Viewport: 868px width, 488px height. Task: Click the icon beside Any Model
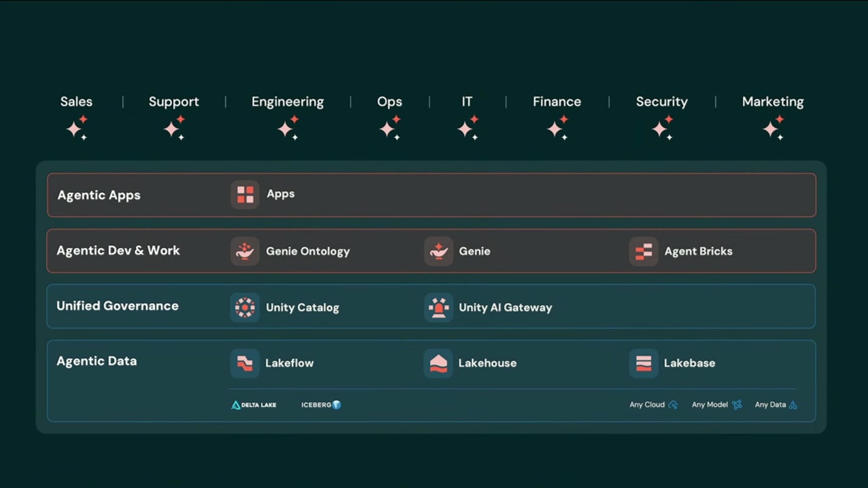737,405
